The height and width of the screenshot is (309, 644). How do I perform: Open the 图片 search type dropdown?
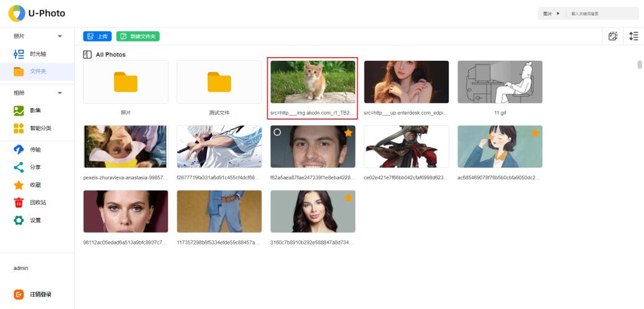tap(551, 14)
